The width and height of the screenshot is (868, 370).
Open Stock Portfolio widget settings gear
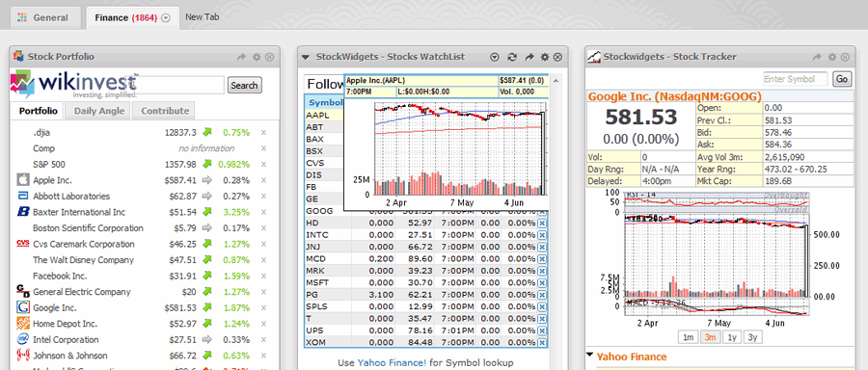click(x=257, y=57)
